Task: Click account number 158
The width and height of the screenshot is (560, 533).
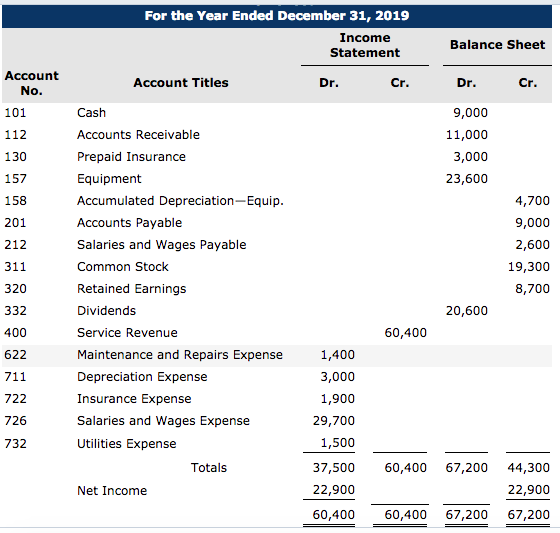Action: (x=15, y=201)
